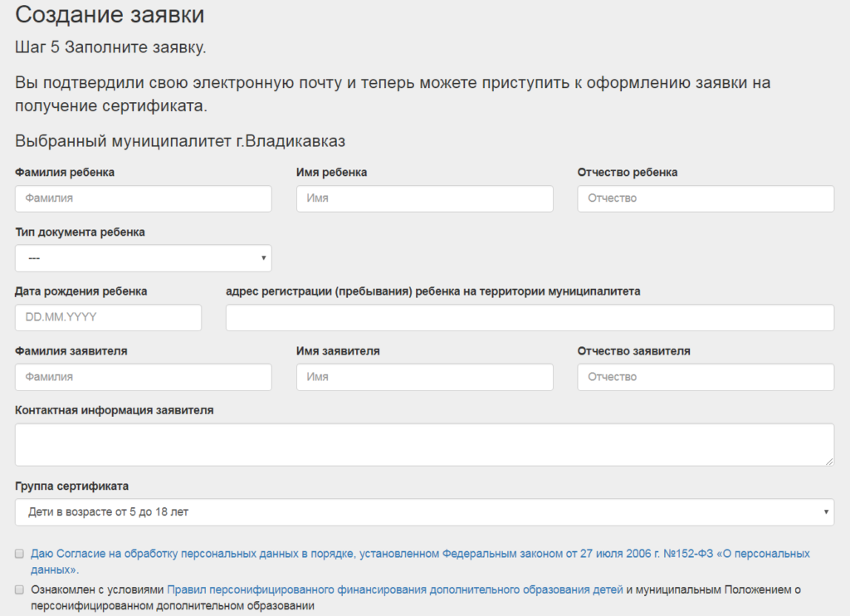Viewport: 850px width, 616px height.
Task: Select the applicant patronymic field 'Отчество заявителя'
Action: point(706,377)
